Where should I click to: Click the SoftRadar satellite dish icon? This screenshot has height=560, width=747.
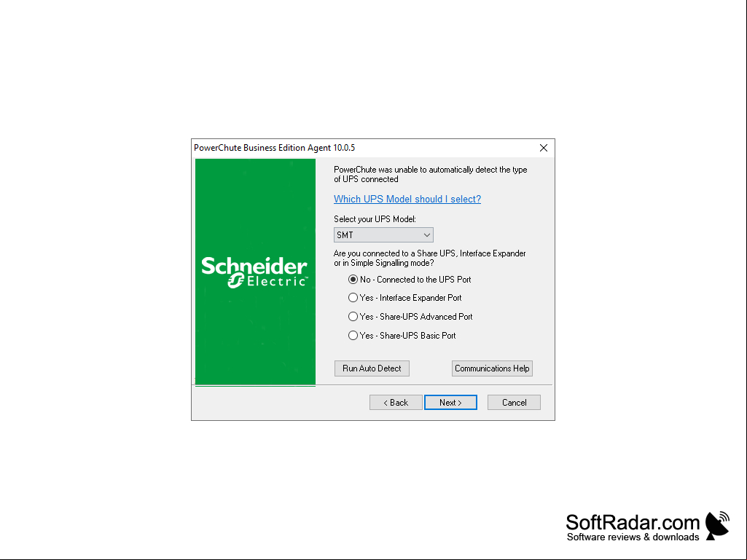(x=717, y=526)
